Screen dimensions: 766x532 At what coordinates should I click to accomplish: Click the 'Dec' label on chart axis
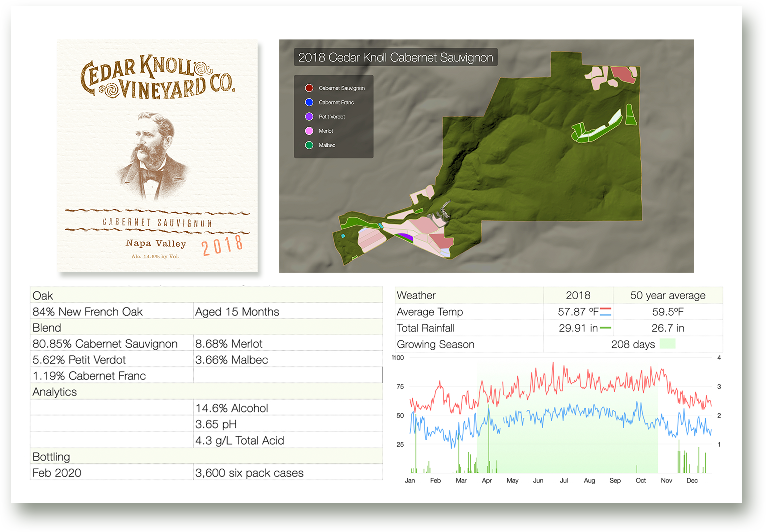(x=692, y=480)
